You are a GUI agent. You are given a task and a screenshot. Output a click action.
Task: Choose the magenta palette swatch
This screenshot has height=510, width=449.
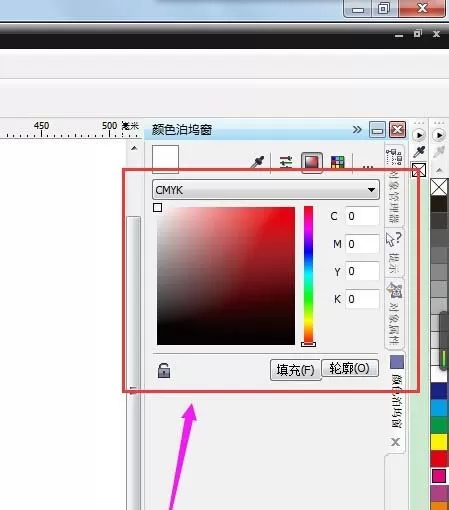pos(439,476)
